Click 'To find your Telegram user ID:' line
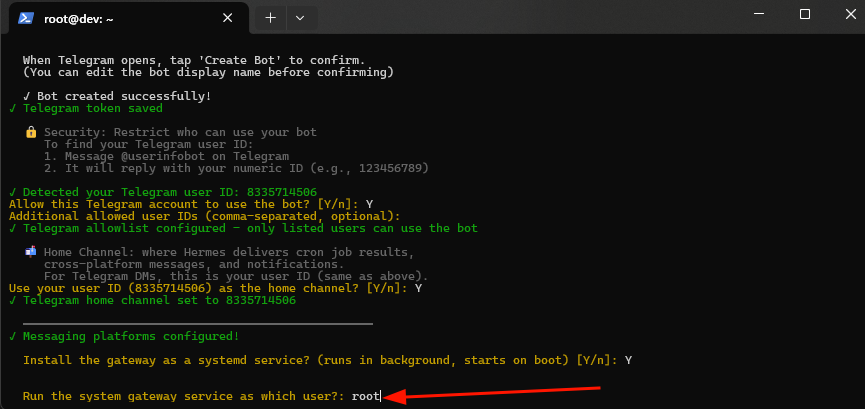Screen dimensions: 865x409 148,145
